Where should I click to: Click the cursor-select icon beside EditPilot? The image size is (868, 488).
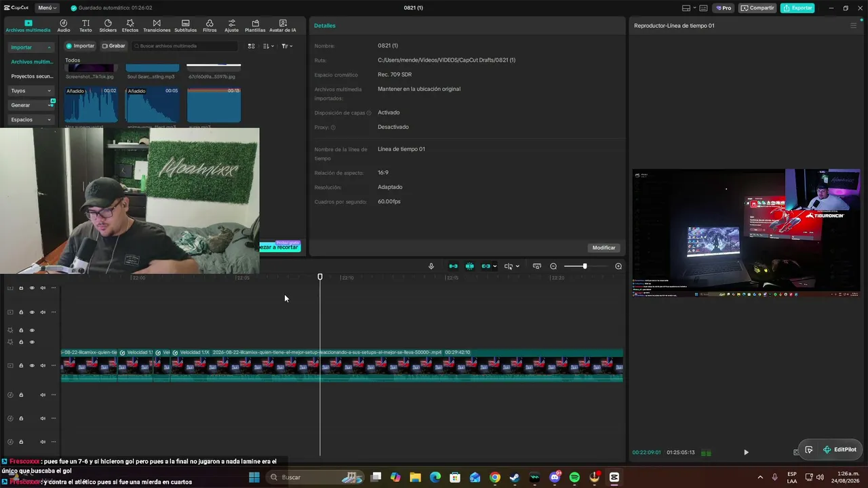click(x=809, y=449)
